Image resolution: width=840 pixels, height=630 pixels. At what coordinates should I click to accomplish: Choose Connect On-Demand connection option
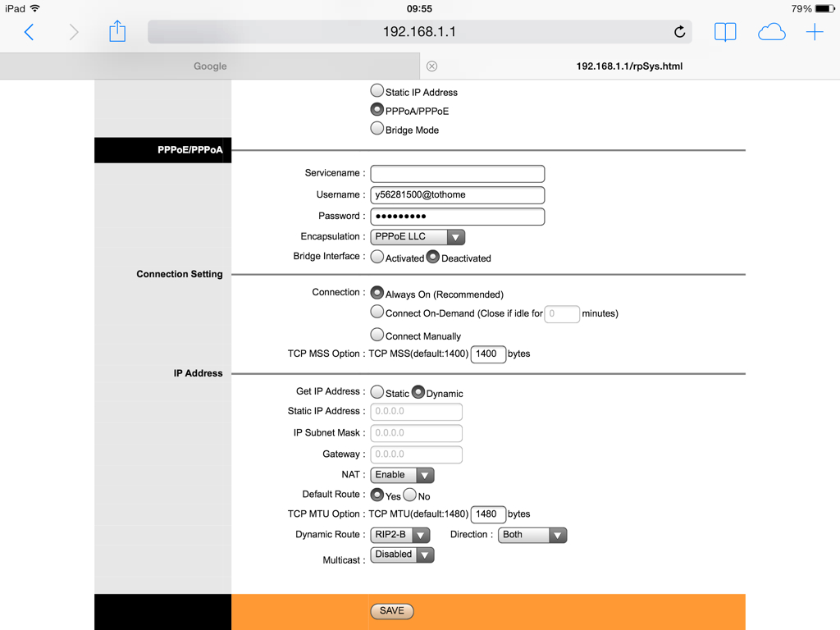[x=377, y=311]
